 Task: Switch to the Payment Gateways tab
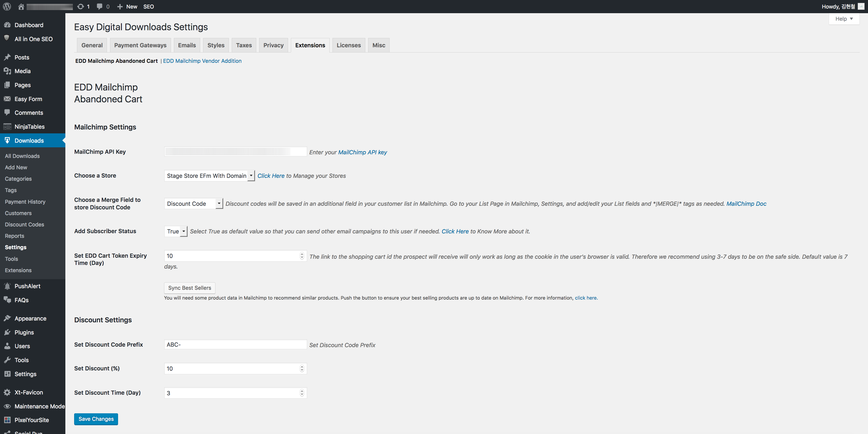140,45
